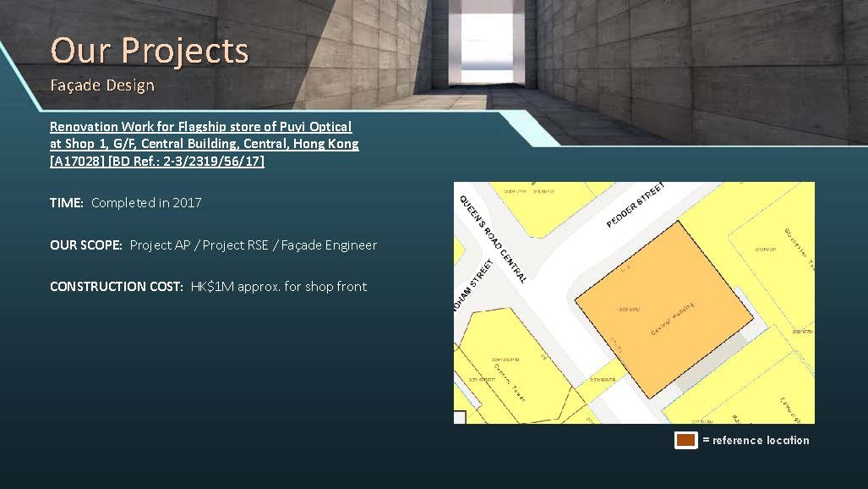Select 'Project AP / Project RSE / Façade Engineer' text
The height and width of the screenshot is (489, 868).
(253, 245)
